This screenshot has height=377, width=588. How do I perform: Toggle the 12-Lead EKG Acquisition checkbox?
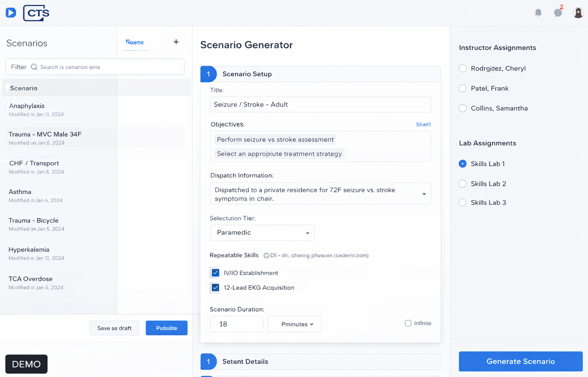(x=215, y=288)
